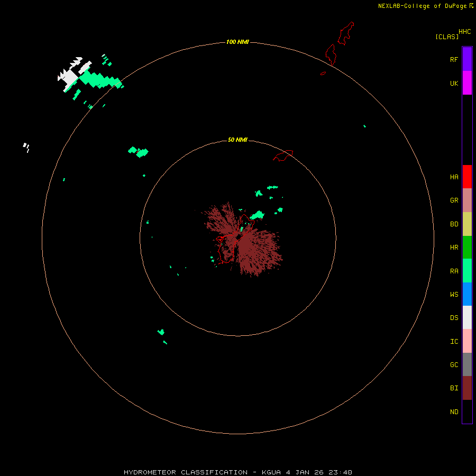This screenshot has width=476, height=476.
Task: Click the RF legend label
Action: click(454, 59)
